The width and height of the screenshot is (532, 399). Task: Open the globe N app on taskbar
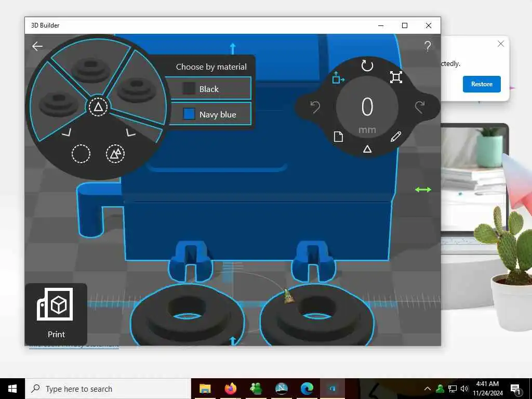click(281, 389)
